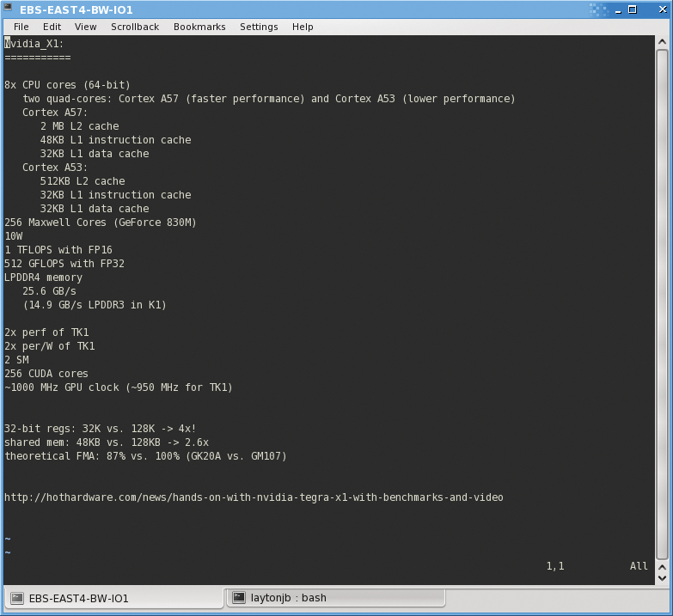Open the Scrollback menu
Image resolution: width=673 pixels, height=616 pixels.
[135, 27]
